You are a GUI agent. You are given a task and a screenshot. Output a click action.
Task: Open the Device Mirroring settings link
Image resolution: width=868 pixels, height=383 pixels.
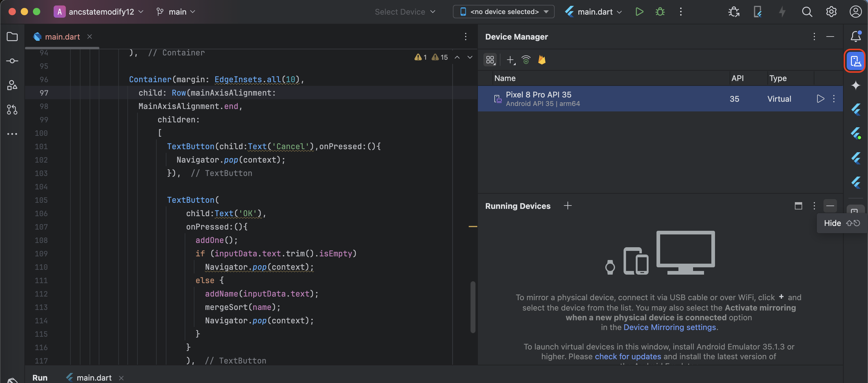[670, 327]
